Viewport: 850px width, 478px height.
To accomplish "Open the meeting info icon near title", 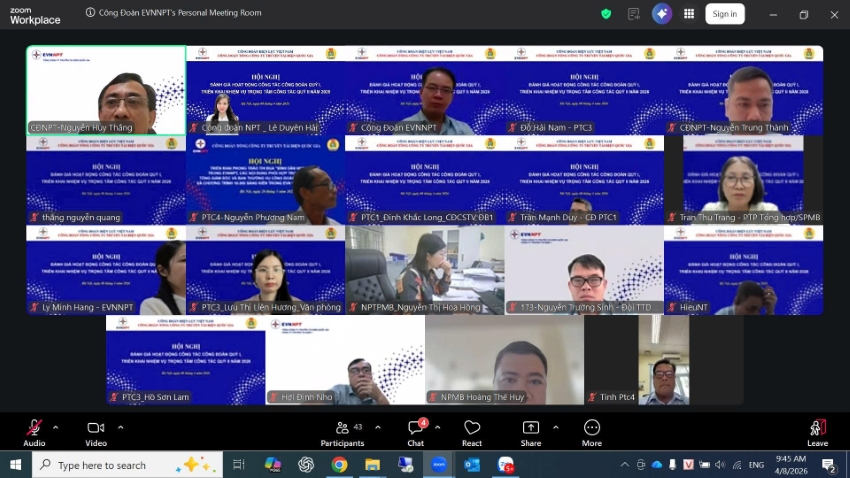I will click(x=90, y=12).
